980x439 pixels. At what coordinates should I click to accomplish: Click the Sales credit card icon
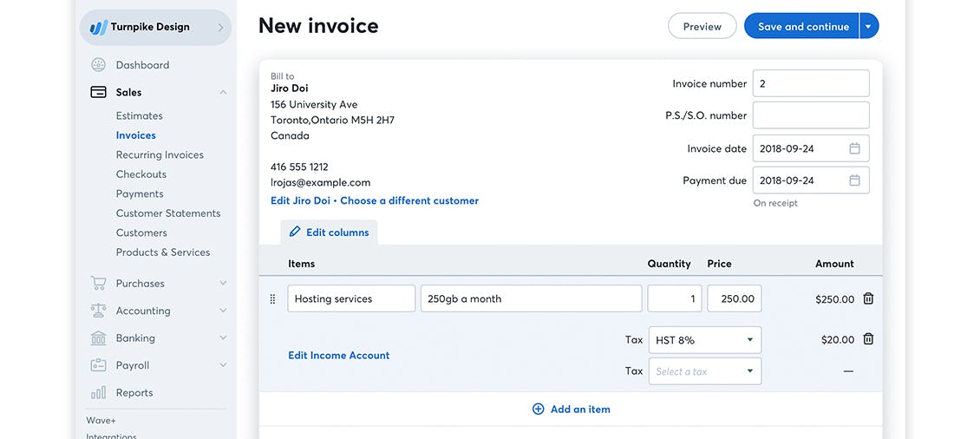pyautogui.click(x=98, y=92)
